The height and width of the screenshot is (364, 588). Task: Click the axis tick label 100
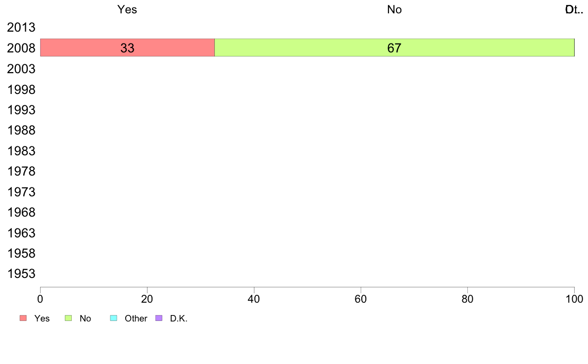pyautogui.click(x=574, y=299)
